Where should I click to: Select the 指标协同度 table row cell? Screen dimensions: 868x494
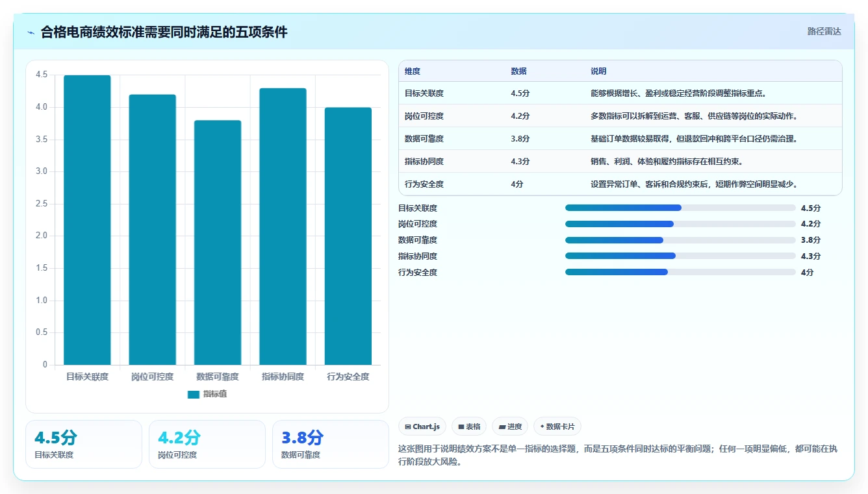click(424, 162)
